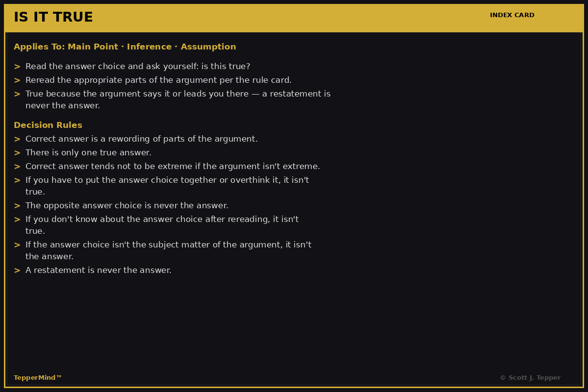The image size is (588, 392).
Task: Select the arrow bullet beside "Correct answer is a rewording"
Action: click(17, 139)
